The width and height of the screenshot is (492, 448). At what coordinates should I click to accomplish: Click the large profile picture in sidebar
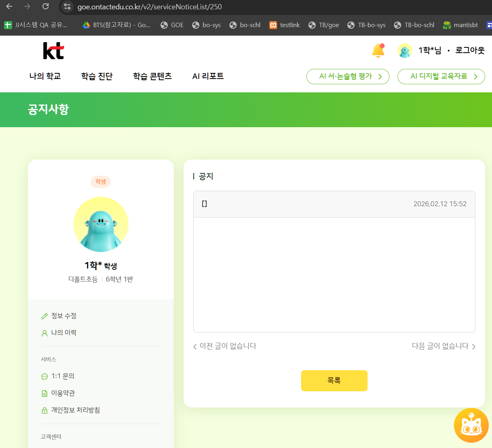[101, 224]
